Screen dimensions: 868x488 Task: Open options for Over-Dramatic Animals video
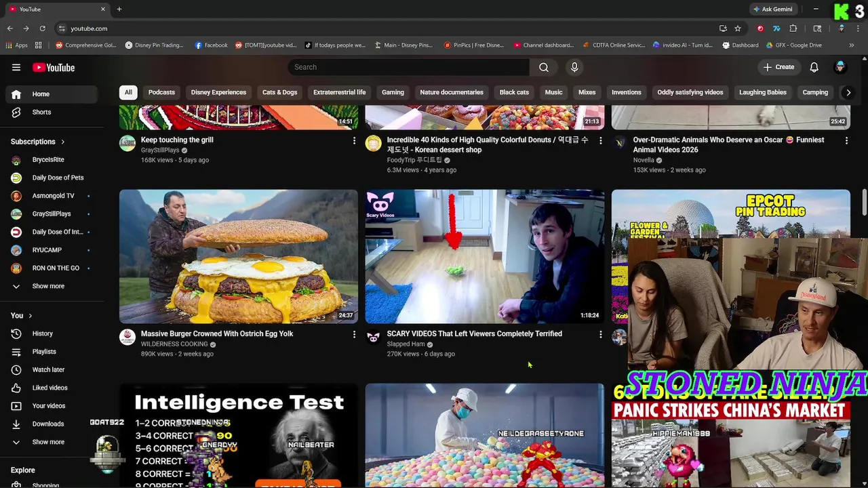[846, 140]
